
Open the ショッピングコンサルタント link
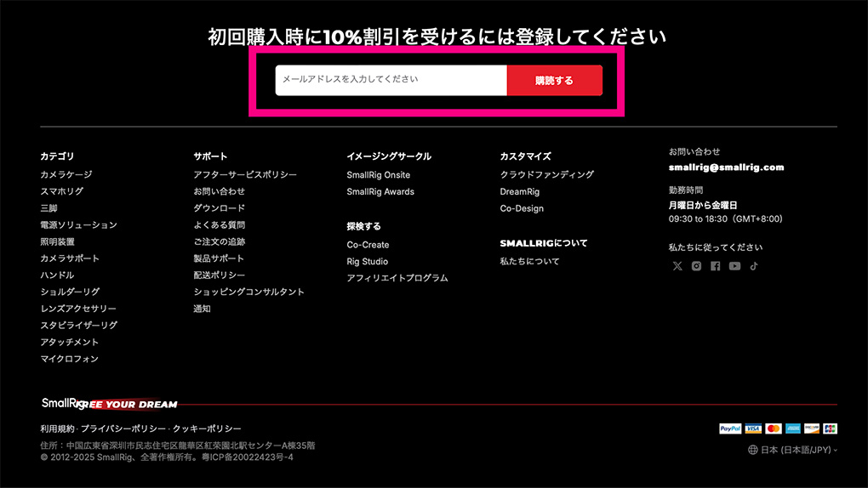[249, 292]
